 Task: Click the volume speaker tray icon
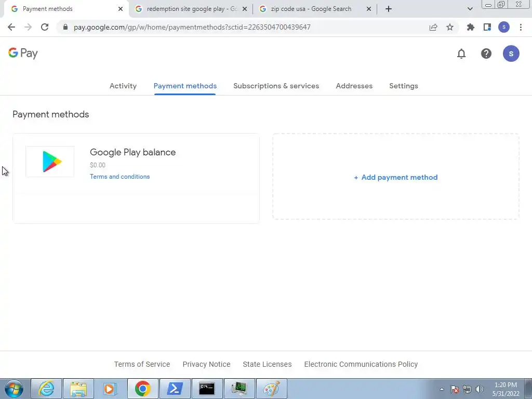[x=480, y=389]
